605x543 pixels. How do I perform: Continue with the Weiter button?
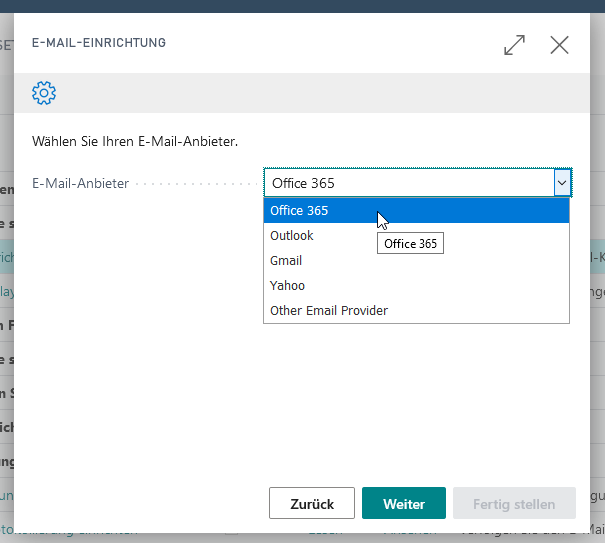point(404,503)
